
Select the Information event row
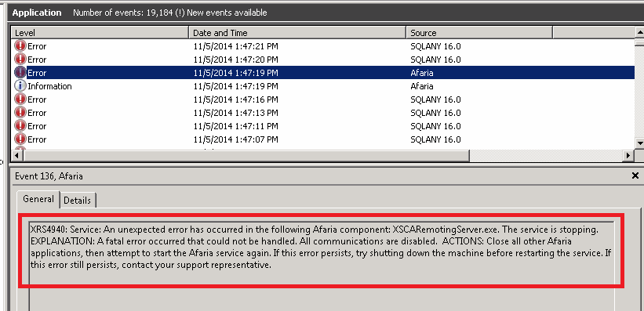[323, 85]
